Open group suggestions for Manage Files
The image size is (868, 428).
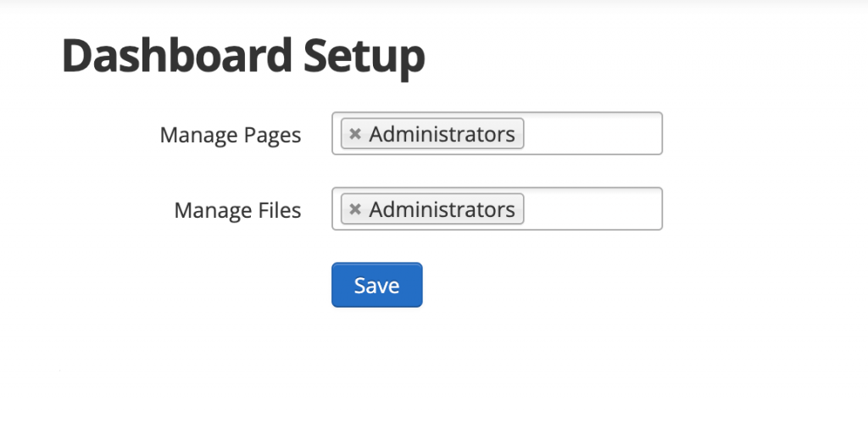pos(592,209)
